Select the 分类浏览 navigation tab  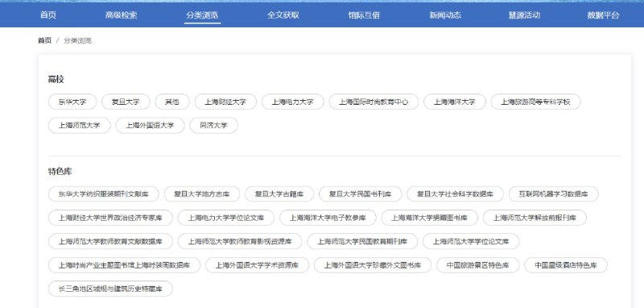[202, 15]
